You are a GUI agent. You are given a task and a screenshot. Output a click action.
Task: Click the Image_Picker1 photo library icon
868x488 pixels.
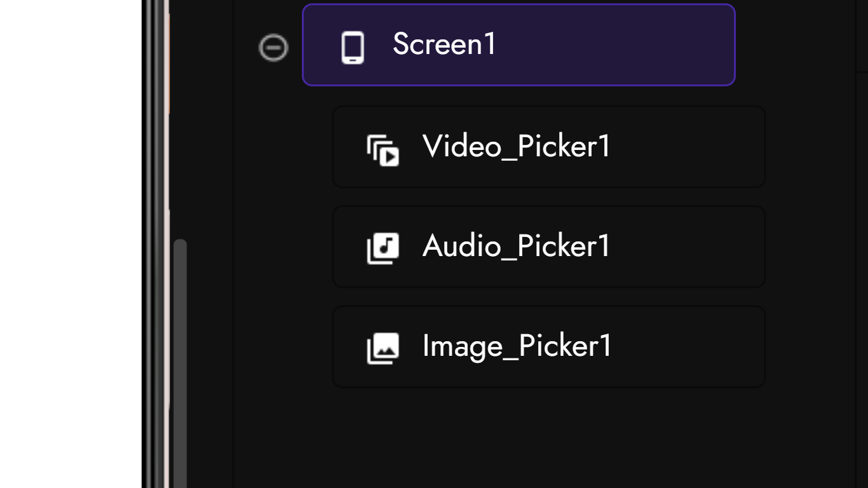click(383, 348)
